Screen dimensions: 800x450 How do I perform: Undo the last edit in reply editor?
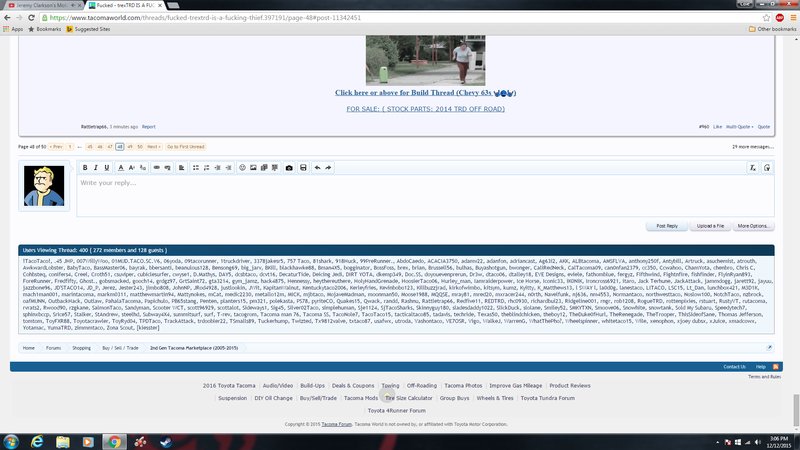(317, 168)
